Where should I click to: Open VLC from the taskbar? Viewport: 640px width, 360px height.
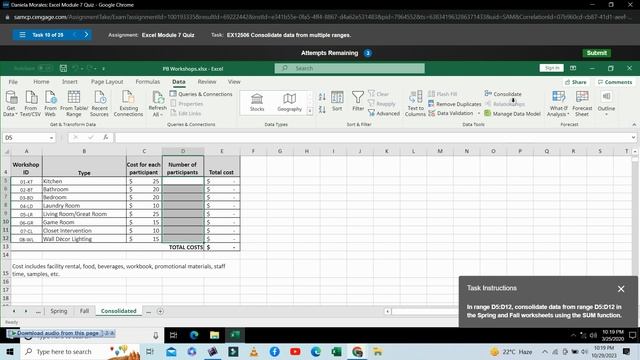(x=254, y=351)
